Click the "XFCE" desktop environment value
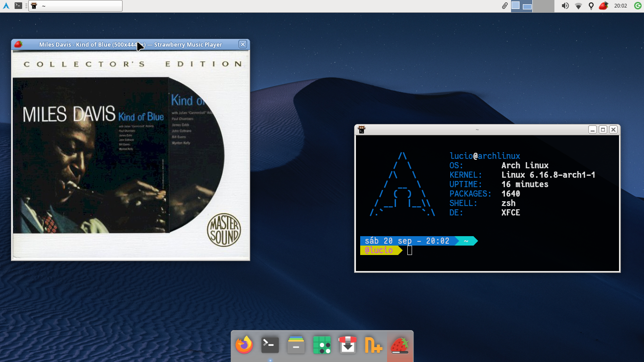 coord(511,213)
